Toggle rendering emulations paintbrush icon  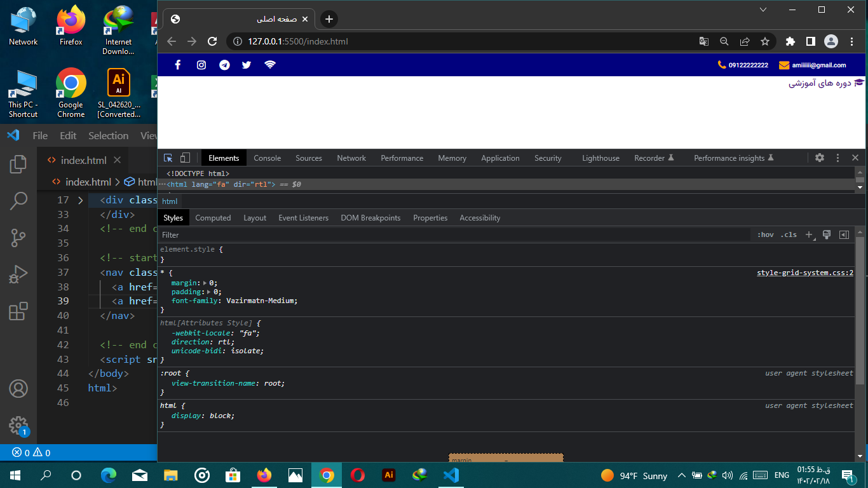click(x=827, y=234)
